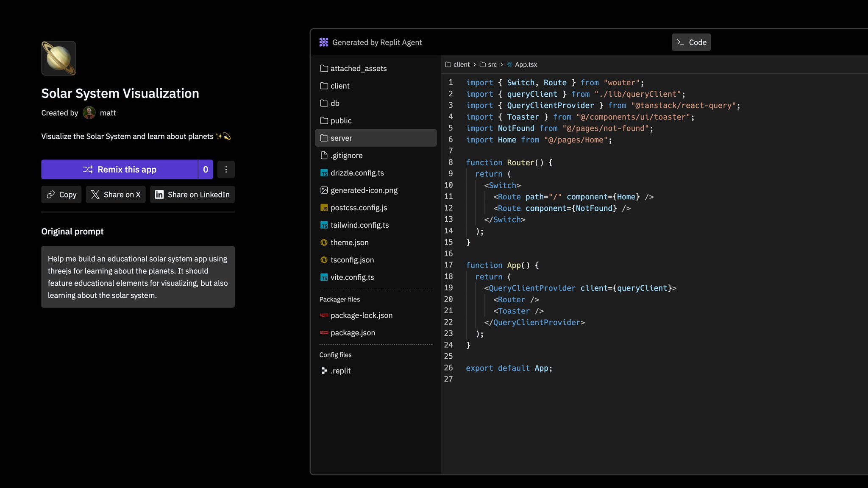Copy the app link
The height and width of the screenshot is (488, 868).
(x=61, y=195)
